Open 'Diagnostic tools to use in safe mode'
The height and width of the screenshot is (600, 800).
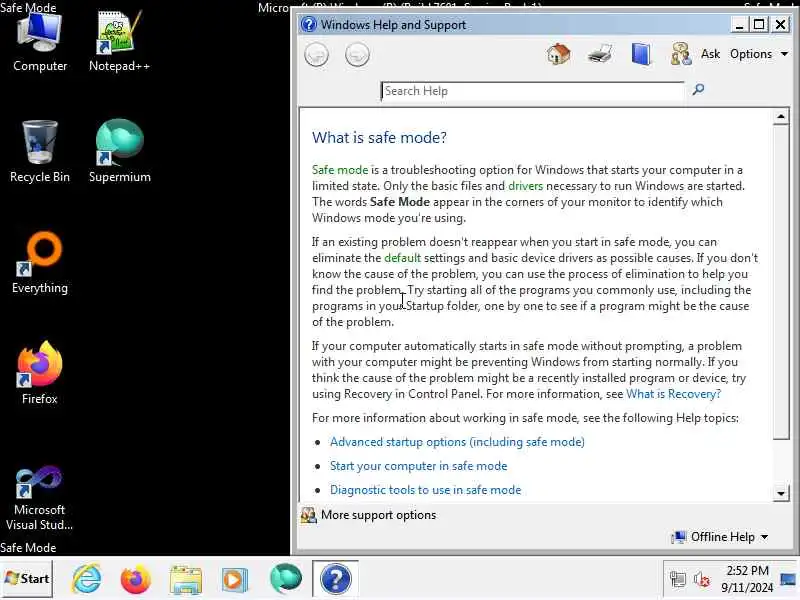click(426, 490)
